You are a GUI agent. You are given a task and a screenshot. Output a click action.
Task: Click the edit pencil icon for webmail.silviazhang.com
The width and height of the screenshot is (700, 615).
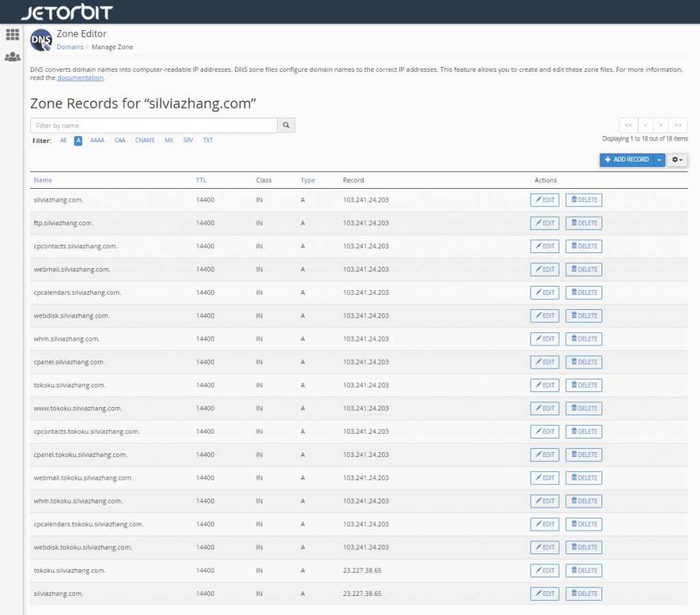(537, 269)
